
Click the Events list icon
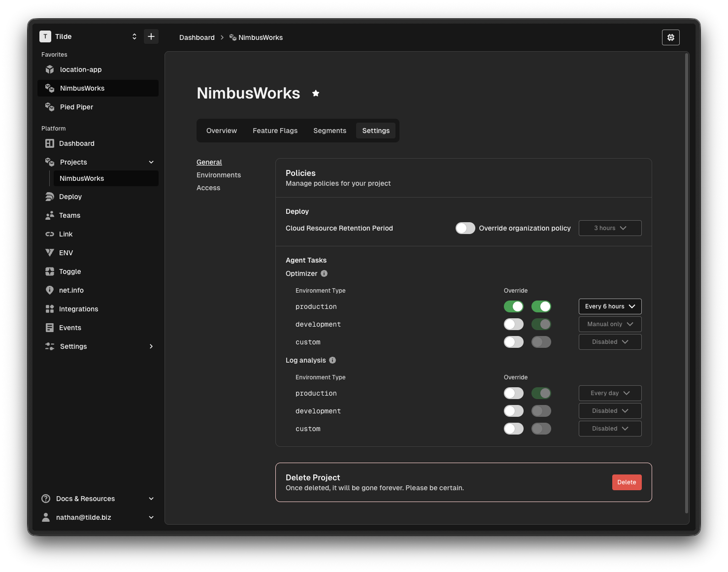pyautogui.click(x=50, y=328)
